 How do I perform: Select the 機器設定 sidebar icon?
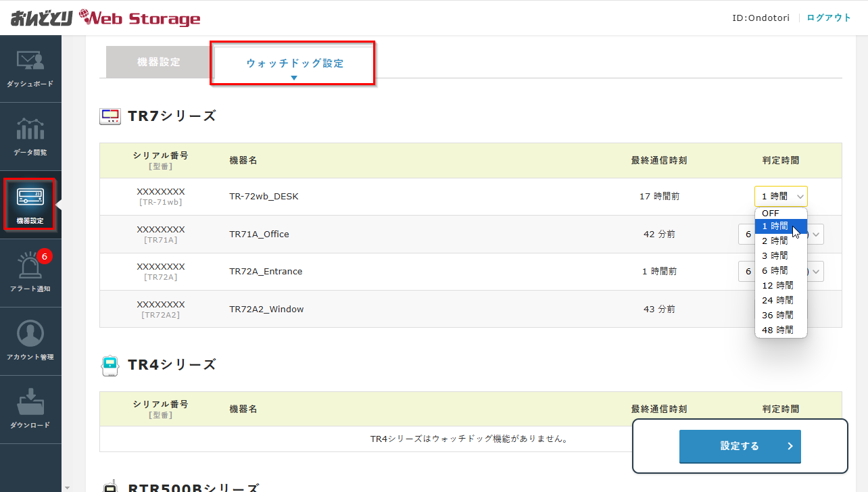(x=30, y=198)
